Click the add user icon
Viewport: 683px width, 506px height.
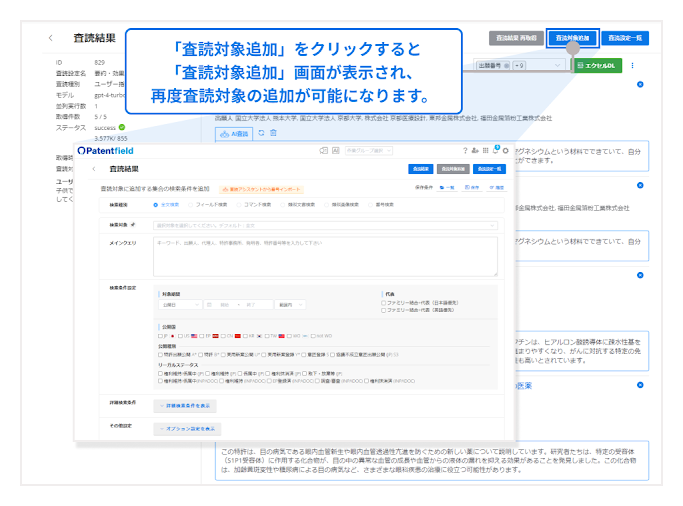point(476,150)
